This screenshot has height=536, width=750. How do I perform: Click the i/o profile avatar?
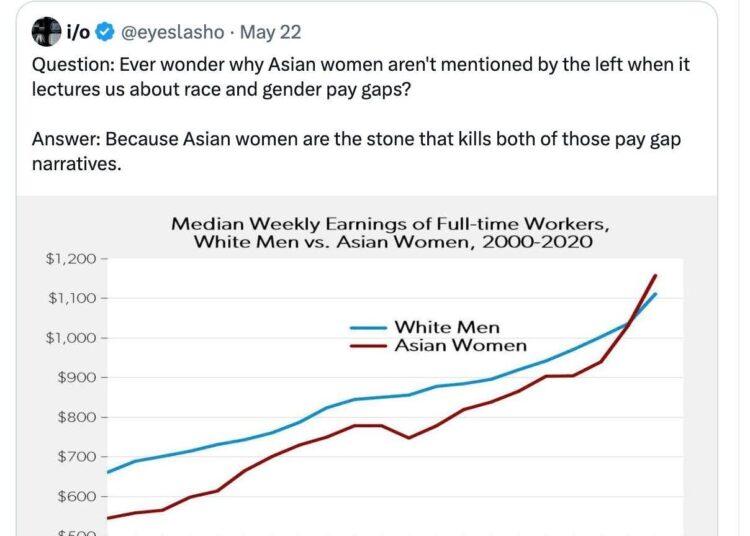[x=46, y=32]
